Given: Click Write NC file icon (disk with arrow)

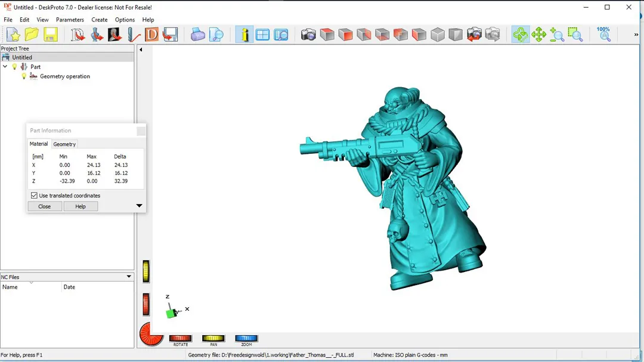Looking at the screenshot, I should [170, 35].
